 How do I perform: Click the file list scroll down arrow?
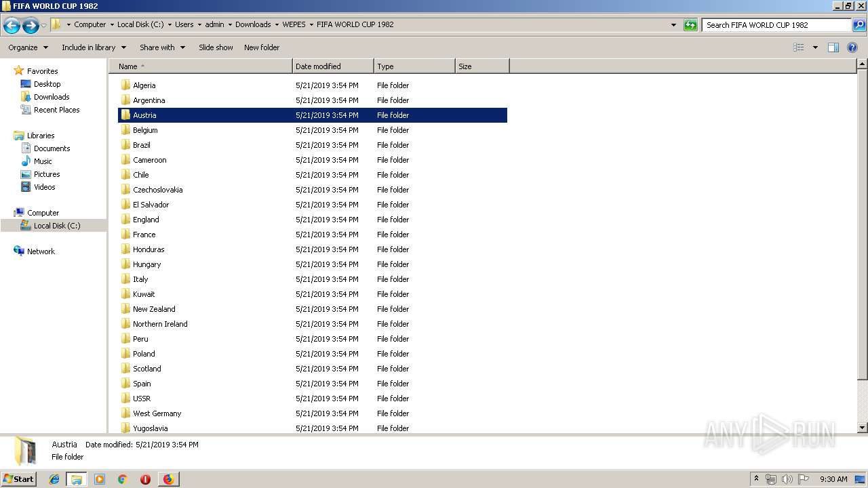862,428
